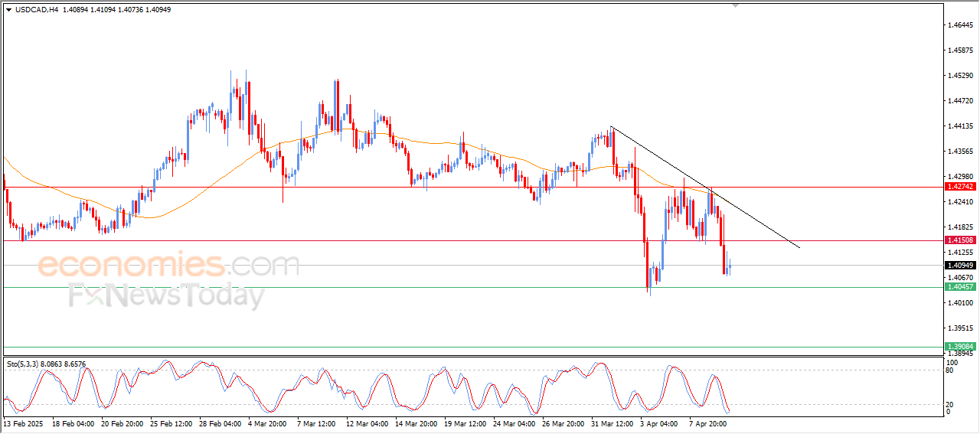980x434 pixels.
Task: Select the red 1.41508 price level label
Action: coord(959,240)
